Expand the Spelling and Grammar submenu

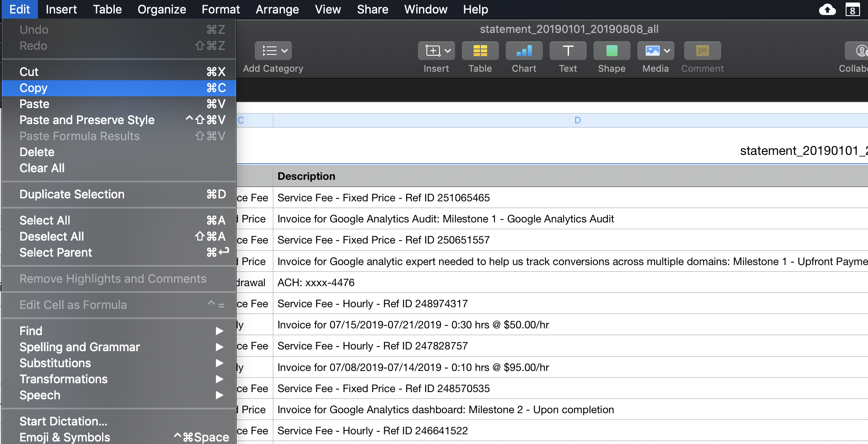[x=219, y=347]
